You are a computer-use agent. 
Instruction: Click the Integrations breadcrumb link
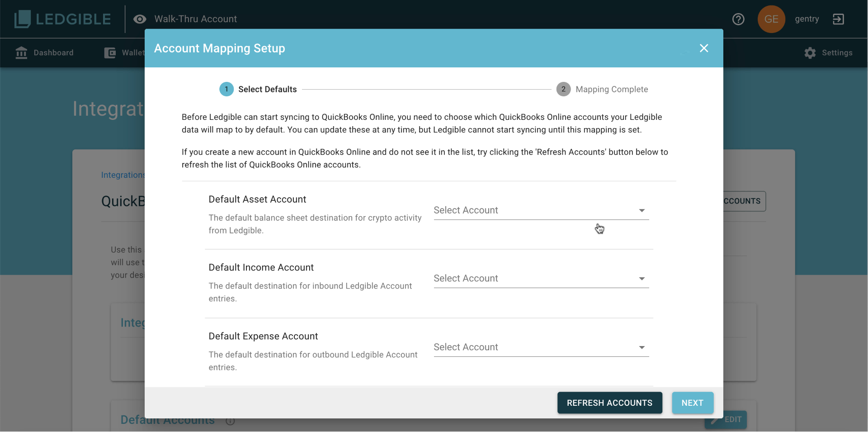[x=123, y=175]
